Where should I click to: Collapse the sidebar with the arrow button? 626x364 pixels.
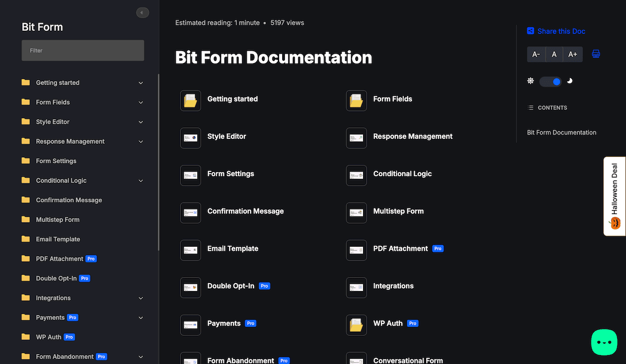(x=142, y=13)
